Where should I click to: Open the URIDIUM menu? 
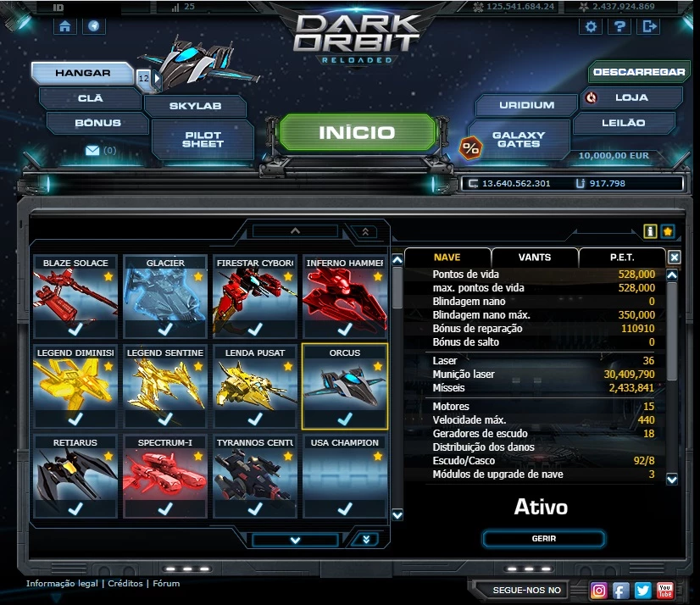tap(527, 105)
